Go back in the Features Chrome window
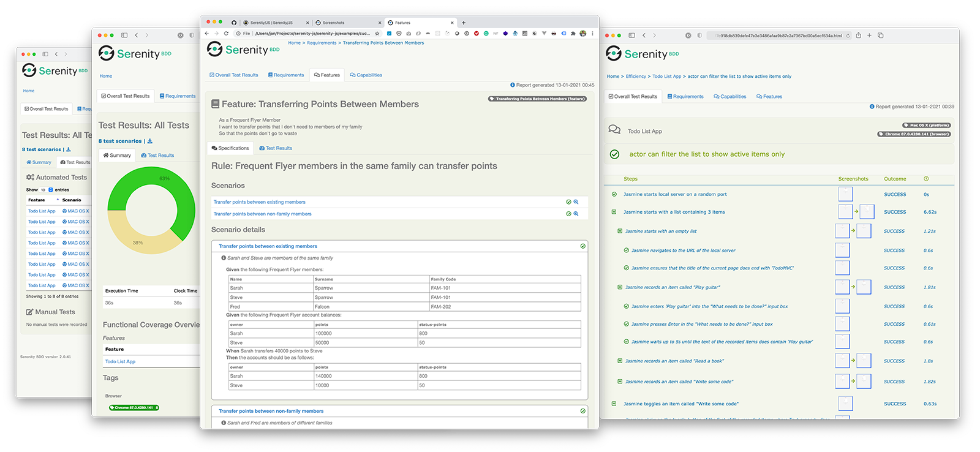 point(206,34)
